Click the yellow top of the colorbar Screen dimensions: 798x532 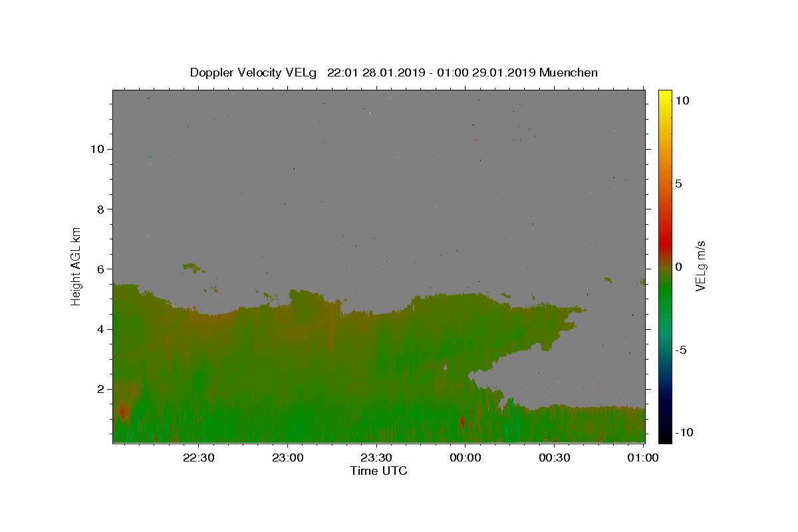pos(664,96)
